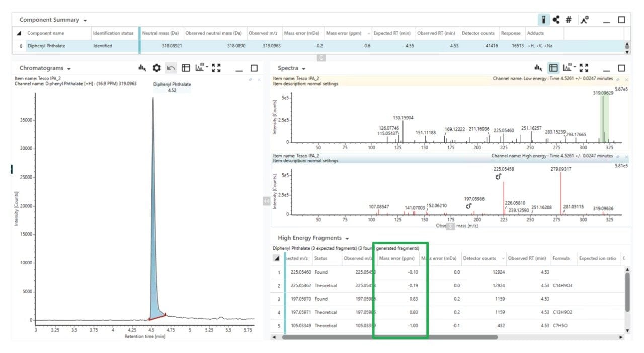This screenshot has width=644, height=353.
Task: Click the connected-nodes icon in Component Summary toolbar
Action: 556,20
